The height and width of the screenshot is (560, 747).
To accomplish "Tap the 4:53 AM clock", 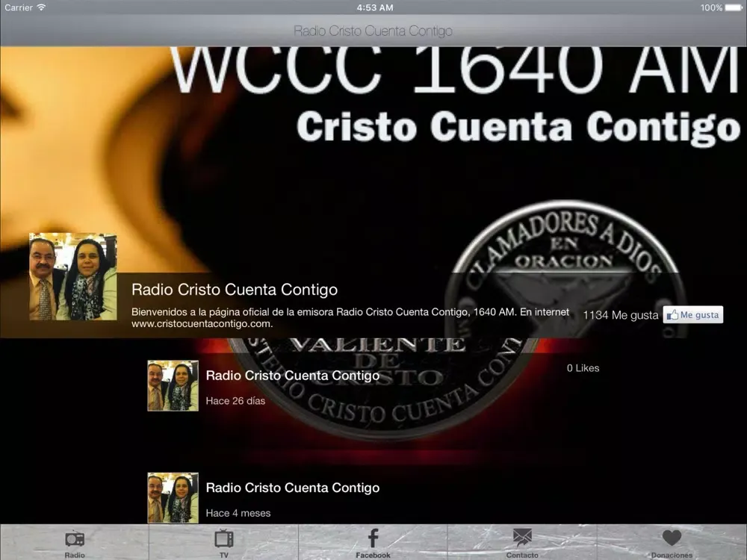I will pos(375,7).
